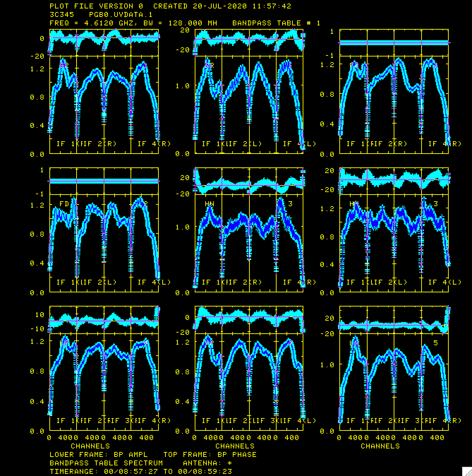Click the IF 4(L) label in top-center plot
472x476 pixels.
(x=299, y=144)
